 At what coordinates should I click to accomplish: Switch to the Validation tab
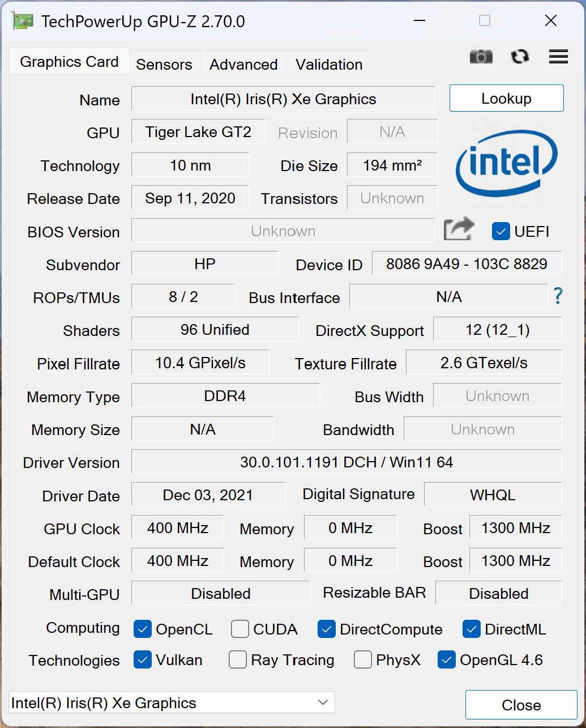[x=329, y=64]
